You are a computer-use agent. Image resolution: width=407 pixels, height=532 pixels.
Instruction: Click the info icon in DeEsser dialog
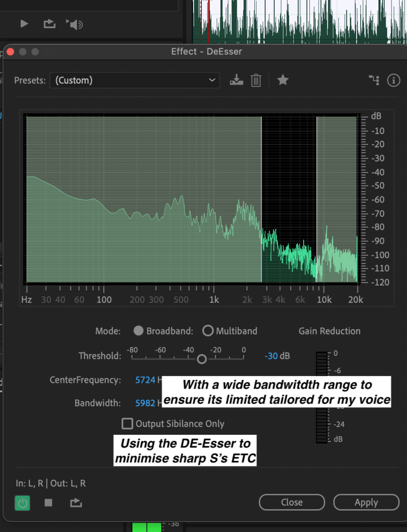[x=394, y=80]
